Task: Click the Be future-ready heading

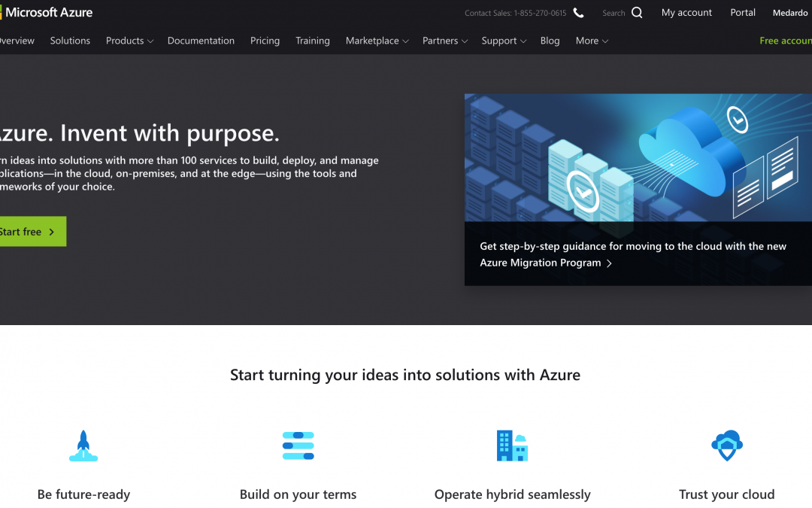Action: pyautogui.click(x=83, y=494)
